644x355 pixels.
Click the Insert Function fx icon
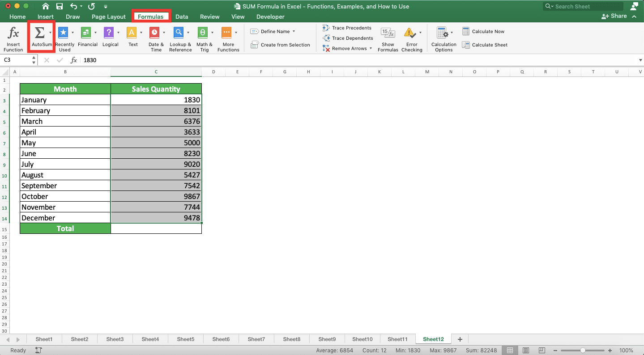coord(14,33)
